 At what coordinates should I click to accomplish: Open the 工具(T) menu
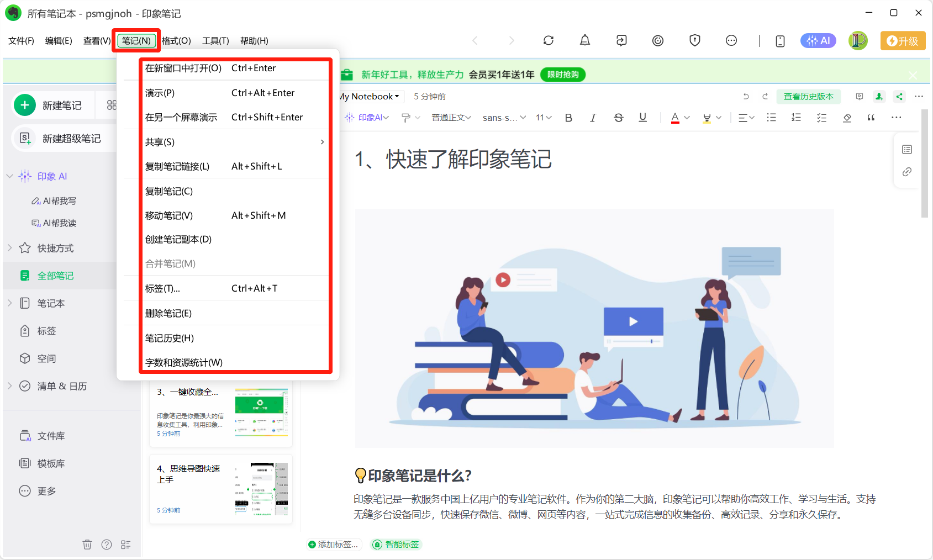point(215,41)
